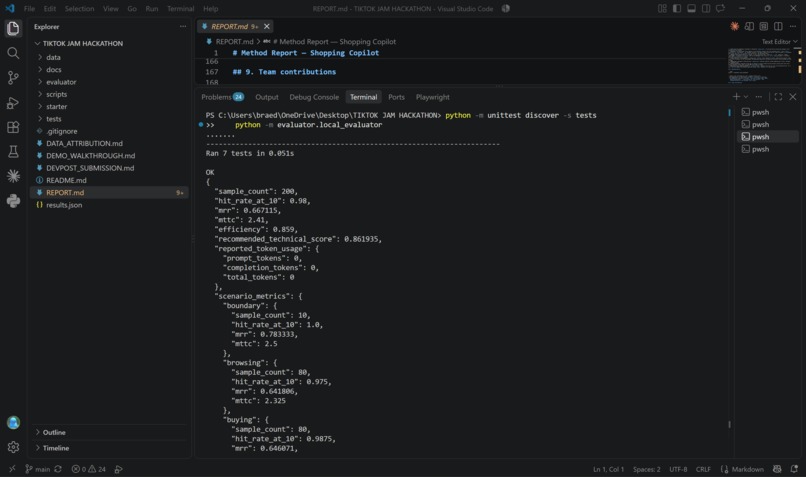Expand the Outline section
The height and width of the screenshot is (477, 806).
109,432
